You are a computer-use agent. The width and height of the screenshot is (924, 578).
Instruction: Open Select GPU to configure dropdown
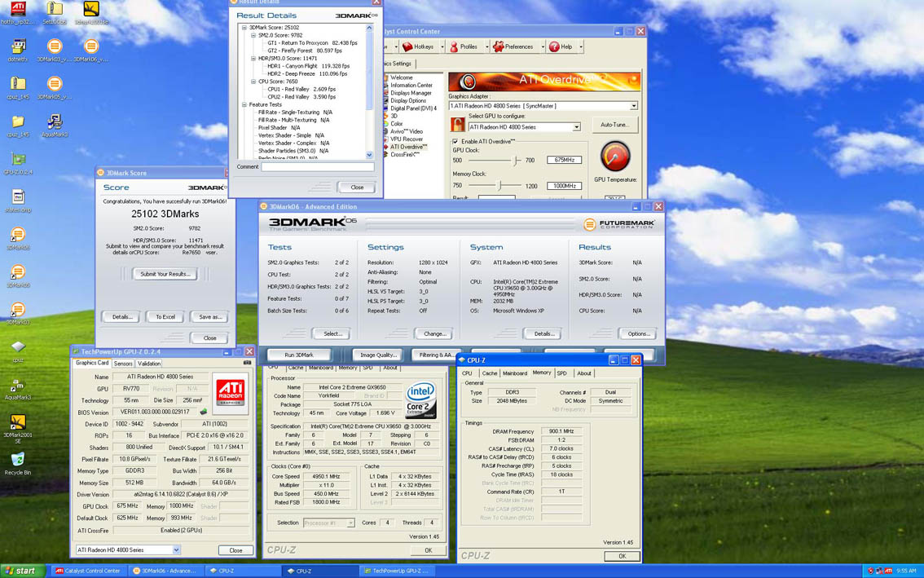[576, 127]
